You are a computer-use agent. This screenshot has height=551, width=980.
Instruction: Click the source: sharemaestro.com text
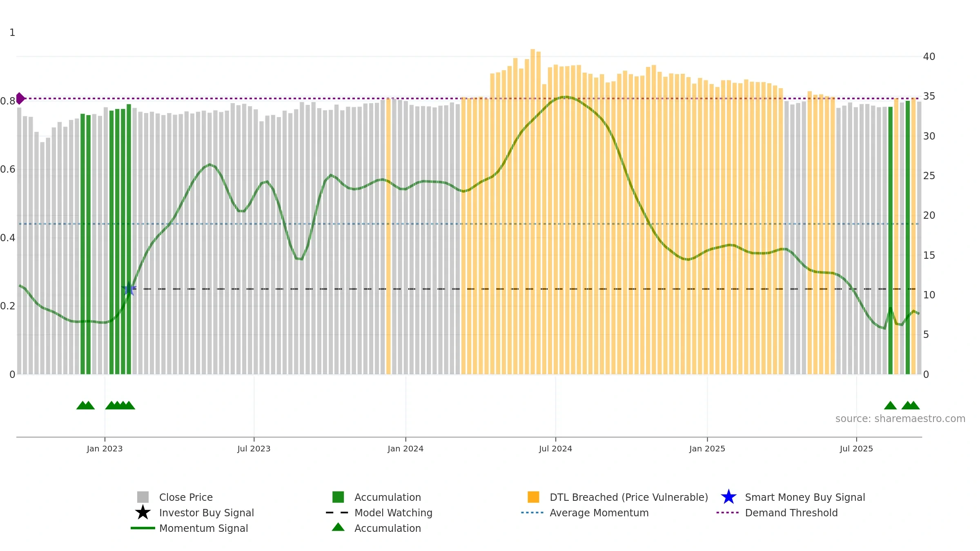(x=900, y=419)
